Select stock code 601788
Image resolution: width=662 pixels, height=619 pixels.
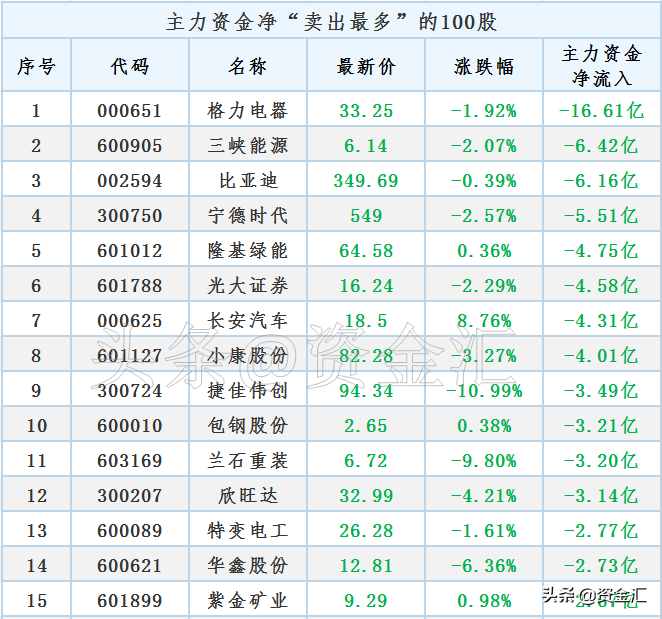pos(130,286)
